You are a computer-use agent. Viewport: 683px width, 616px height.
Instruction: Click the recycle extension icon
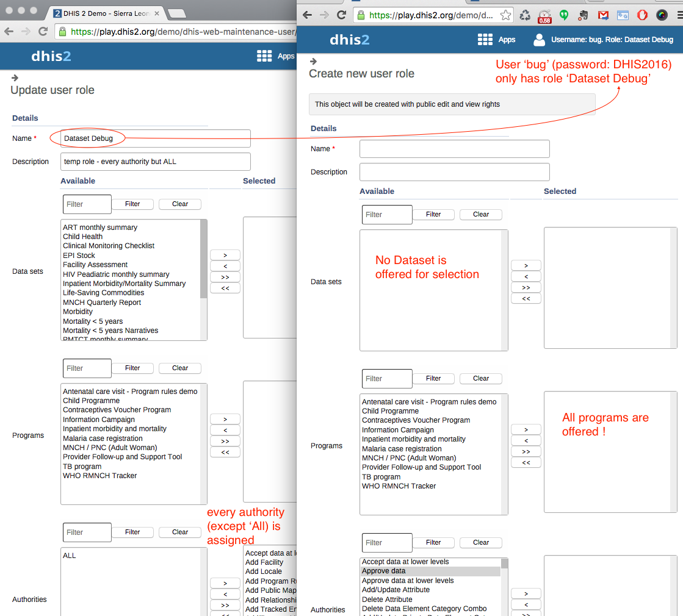pyautogui.click(x=525, y=15)
